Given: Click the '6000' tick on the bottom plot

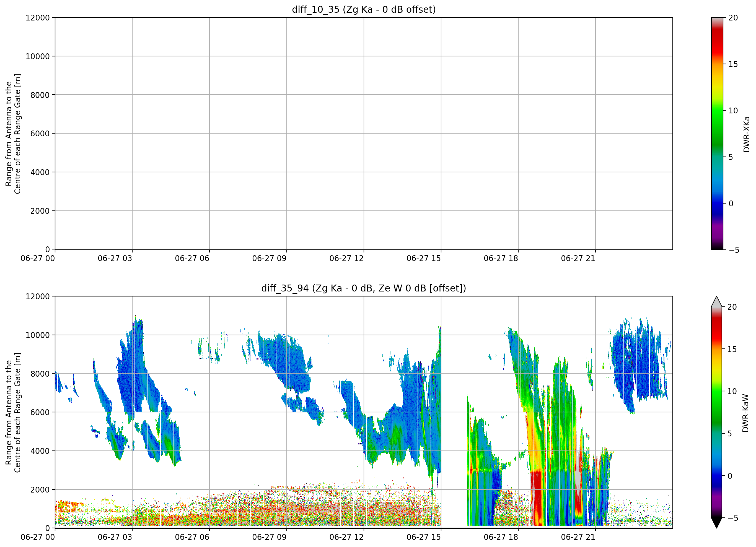Looking at the screenshot, I should (x=40, y=412).
